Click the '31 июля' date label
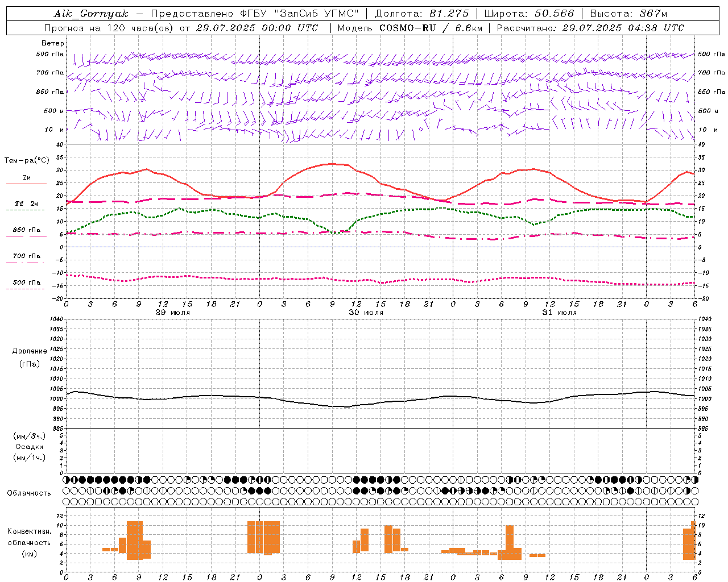This screenshot has width=728, height=582. pyautogui.click(x=560, y=313)
